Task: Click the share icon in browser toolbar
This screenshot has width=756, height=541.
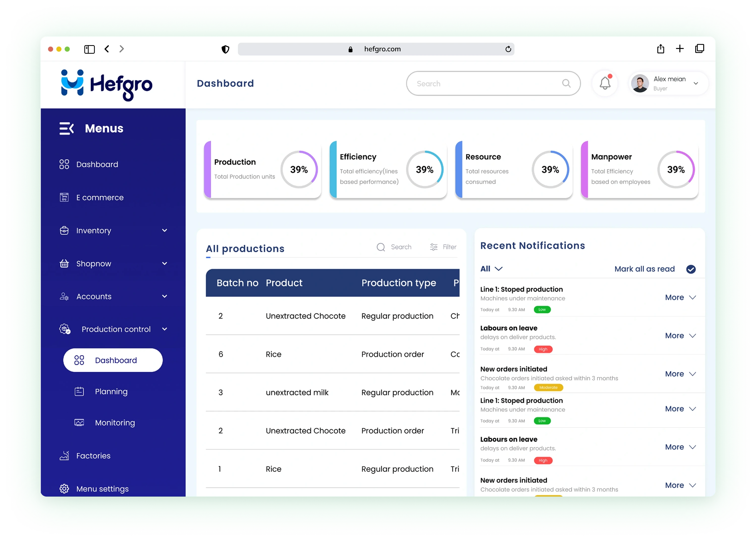Action: 661,49
